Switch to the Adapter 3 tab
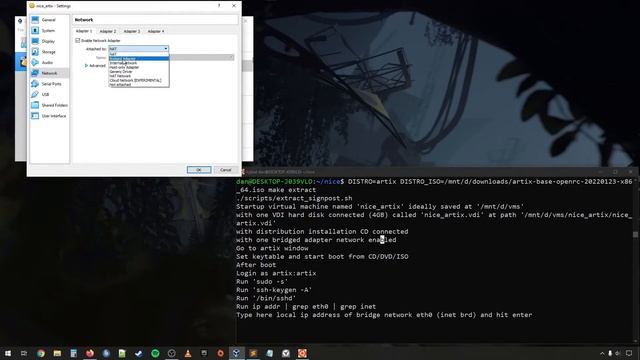The height and width of the screenshot is (360, 640). click(x=131, y=31)
